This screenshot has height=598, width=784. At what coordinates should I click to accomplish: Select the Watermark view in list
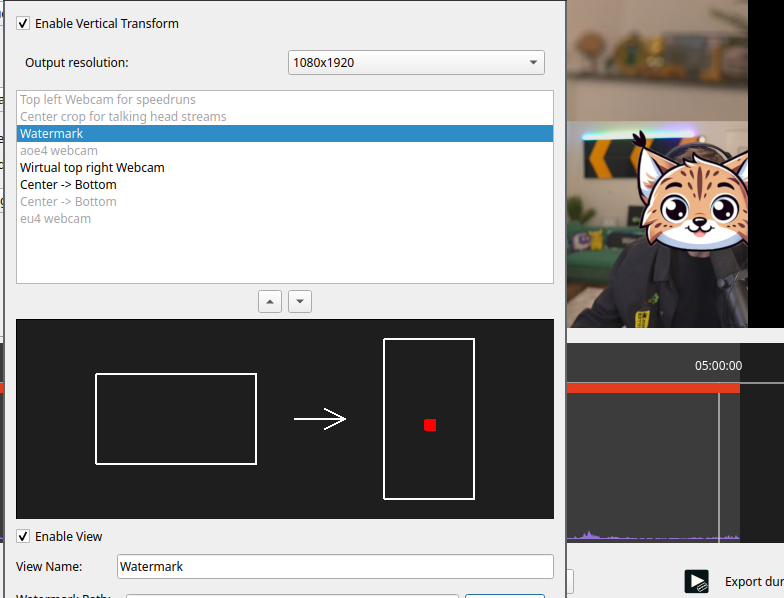(285, 134)
